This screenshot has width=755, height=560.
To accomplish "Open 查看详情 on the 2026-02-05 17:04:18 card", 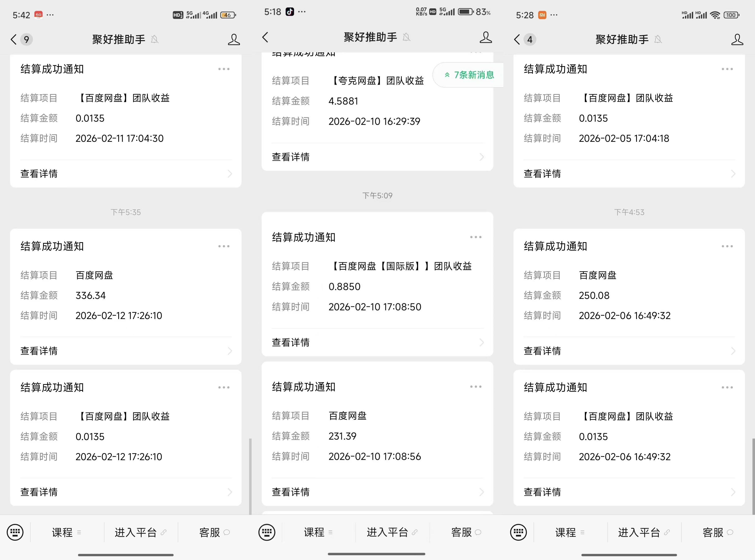I will point(629,174).
